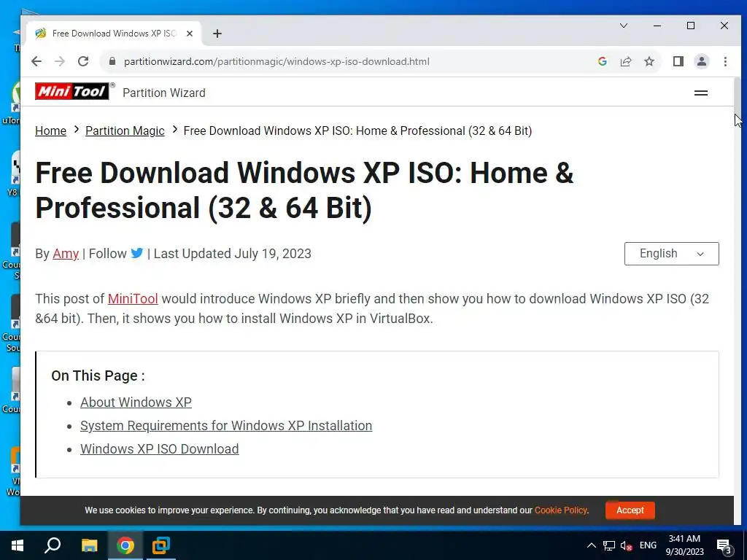
Task: Click the 'On This Page :' heading
Action: [x=98, y=376]
